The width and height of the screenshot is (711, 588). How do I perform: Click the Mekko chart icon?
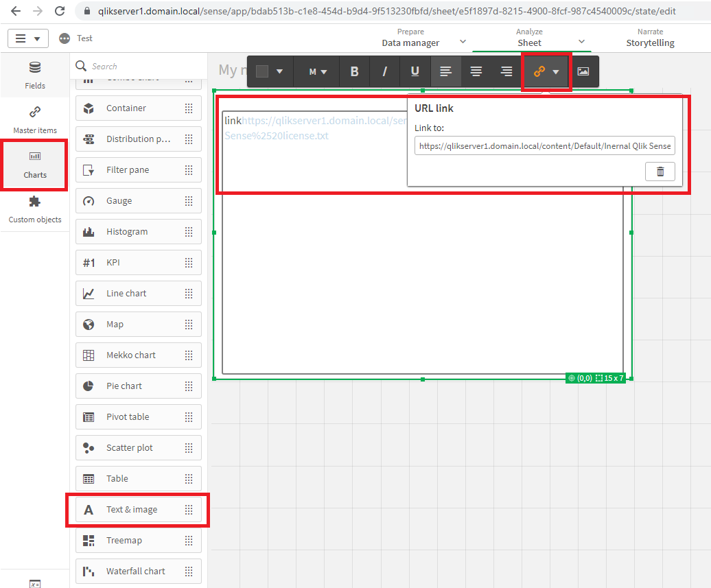click(x=89, y=355)
